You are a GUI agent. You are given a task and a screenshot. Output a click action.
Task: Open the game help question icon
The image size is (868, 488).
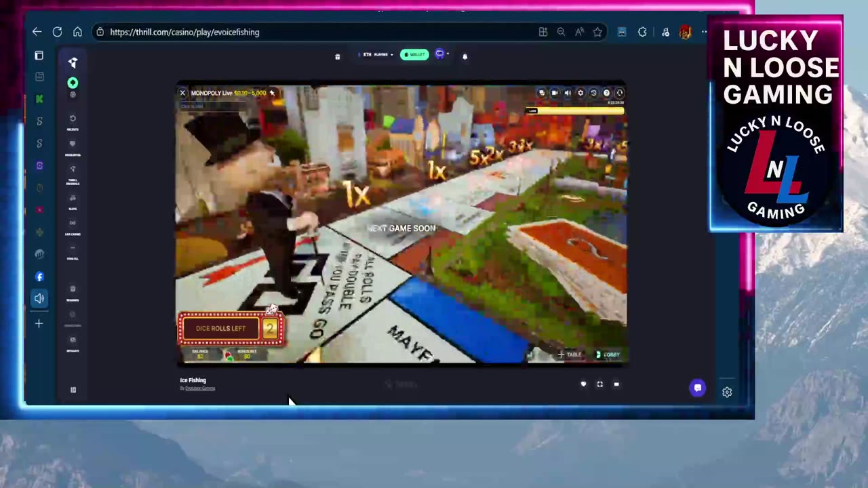(606, 93)
